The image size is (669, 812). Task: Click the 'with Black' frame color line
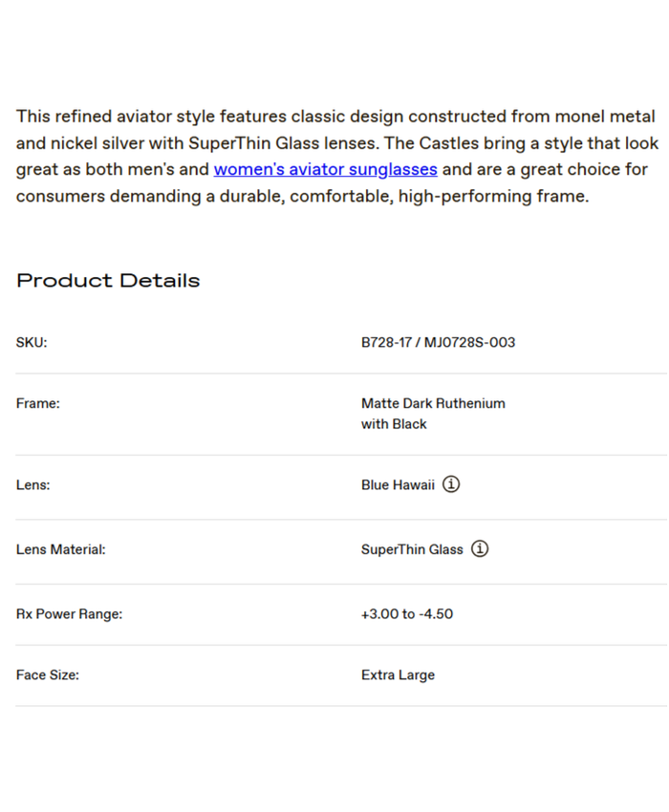tap(394, 424)
